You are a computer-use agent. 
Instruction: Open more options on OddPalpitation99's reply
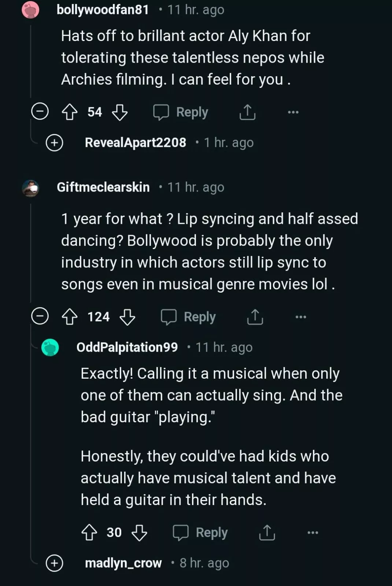(313, 533)
